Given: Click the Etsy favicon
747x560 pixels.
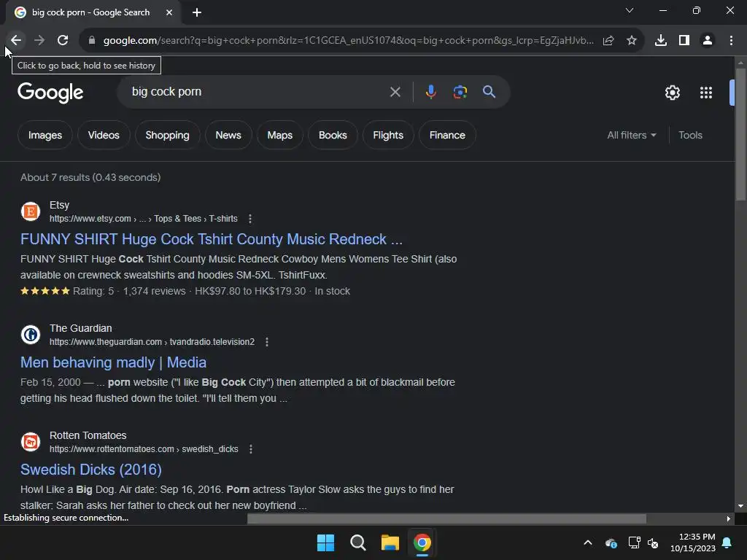Looking at the screenshot, I should [x=31, y=211].
